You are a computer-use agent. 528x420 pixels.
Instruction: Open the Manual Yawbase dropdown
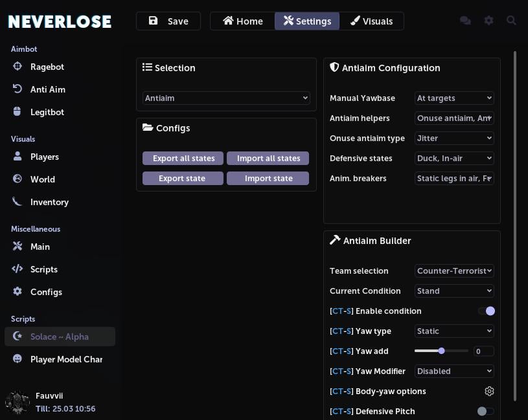(x=453, y=98)
